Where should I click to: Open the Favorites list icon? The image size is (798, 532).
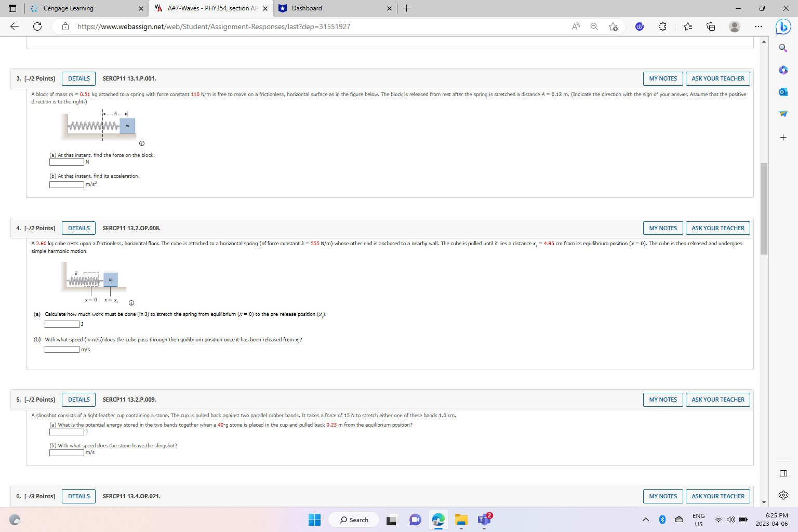(x=688, y=26)
